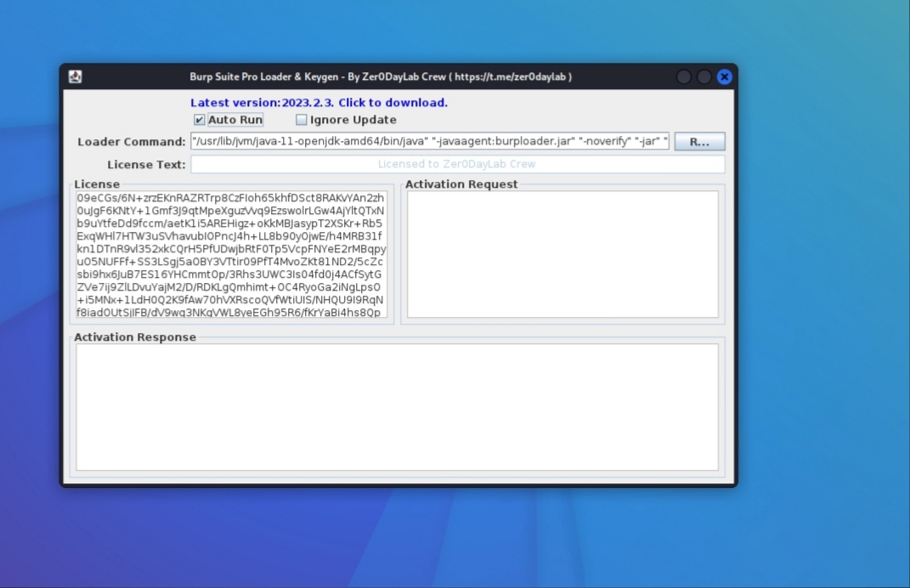Click the license line starting 'ExqWHl7HTW3u'
910x588 pixels.
click(x=229, y=236)
